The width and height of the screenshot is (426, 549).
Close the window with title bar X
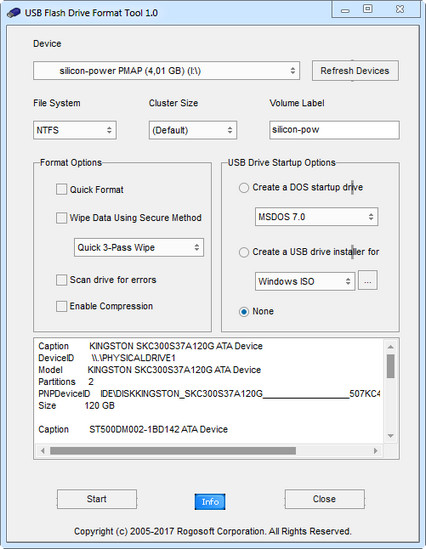click(x=400, y=9)
